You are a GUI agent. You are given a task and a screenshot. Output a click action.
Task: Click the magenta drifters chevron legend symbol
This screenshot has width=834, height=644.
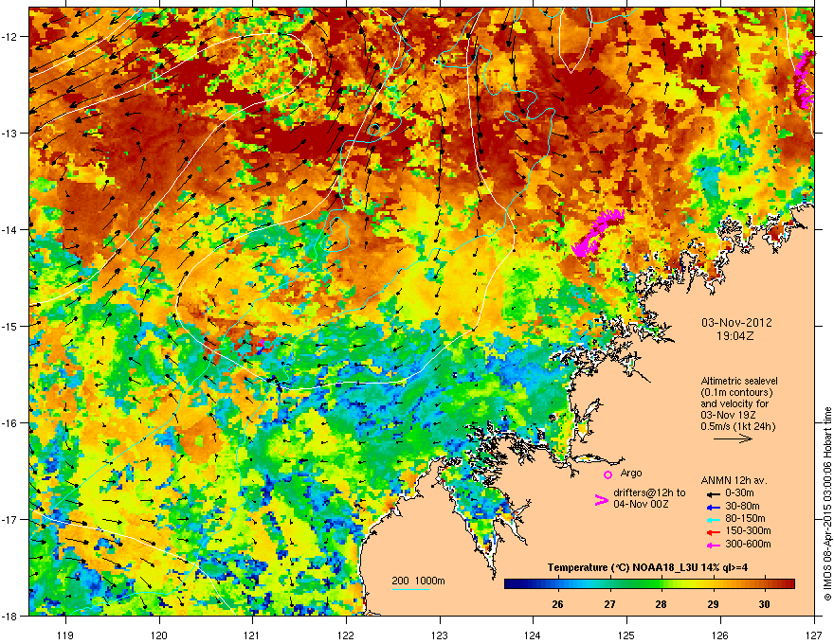coord(601,500)
